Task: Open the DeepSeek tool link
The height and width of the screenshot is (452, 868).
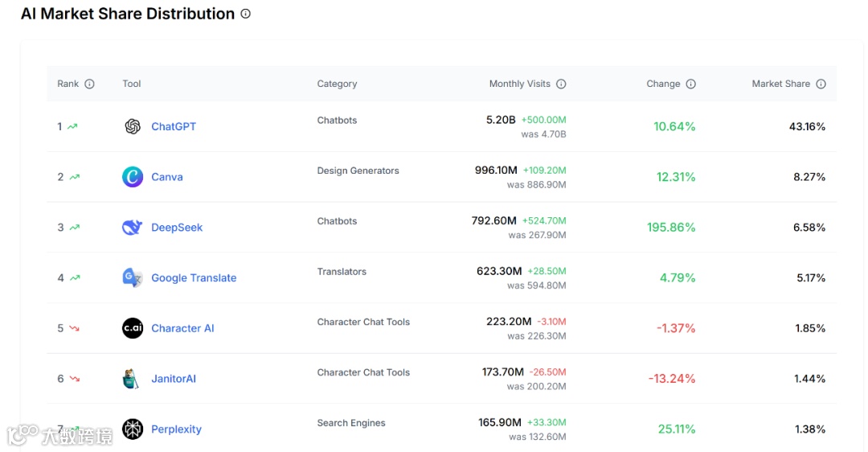Action: (177, 228)
